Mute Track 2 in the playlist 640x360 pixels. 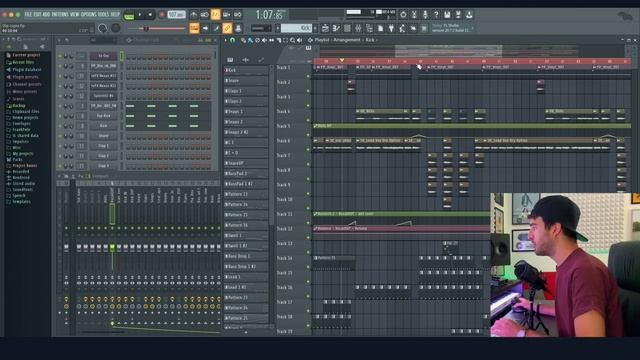308,91
